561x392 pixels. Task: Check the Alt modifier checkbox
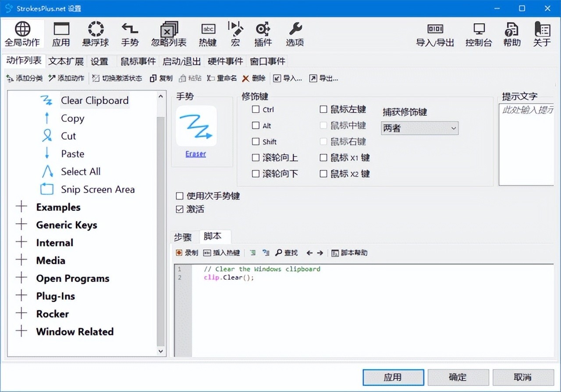click(x=256, y=125)
